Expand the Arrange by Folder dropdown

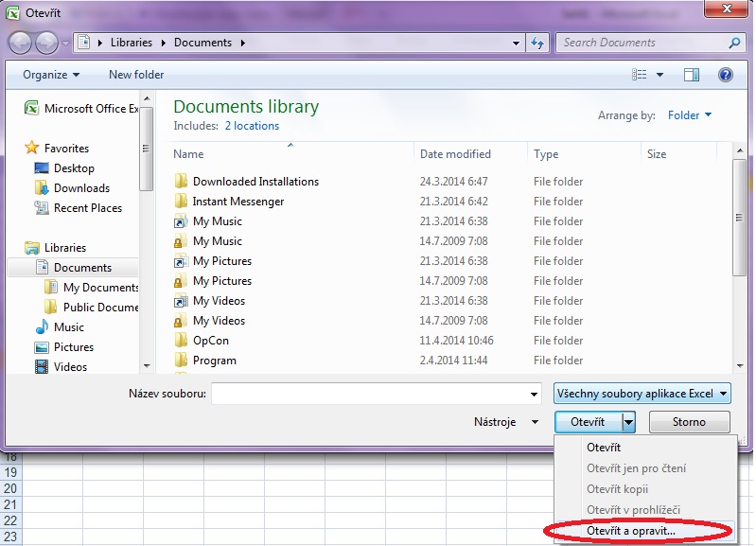[690, 115]
